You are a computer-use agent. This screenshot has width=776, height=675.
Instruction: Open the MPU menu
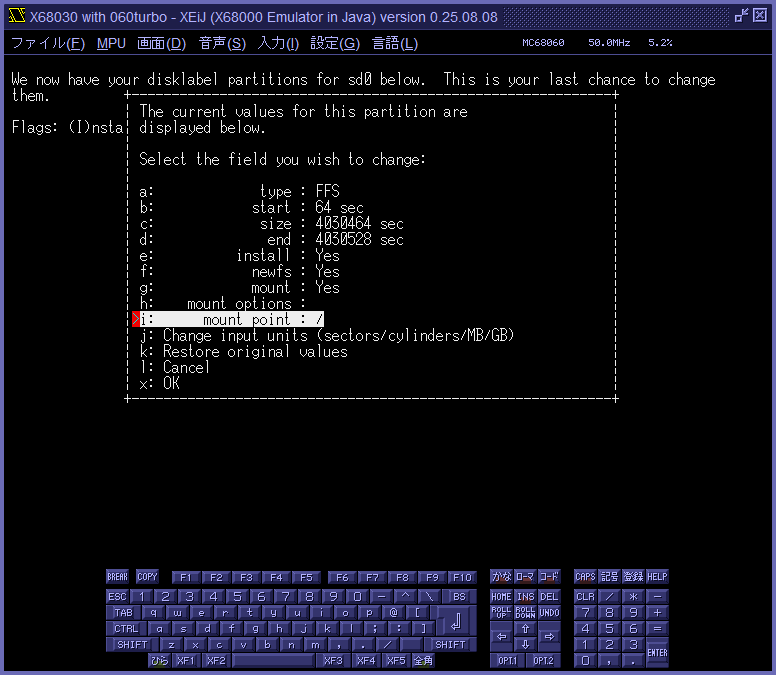(111, 44)
